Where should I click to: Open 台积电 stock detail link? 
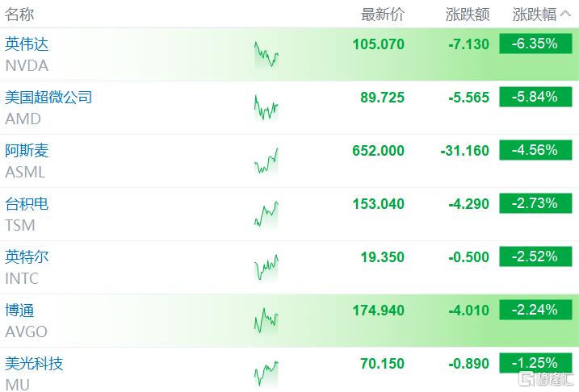27,203
